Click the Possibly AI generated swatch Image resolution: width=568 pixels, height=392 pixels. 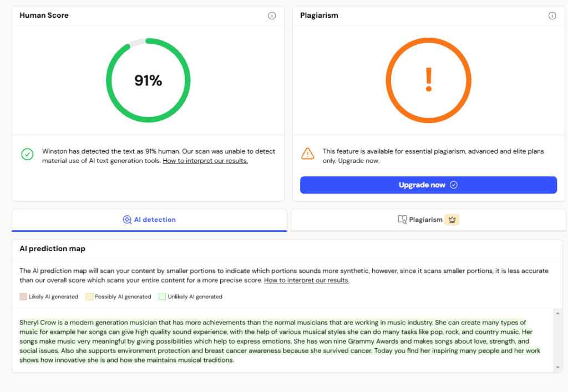pyautogui.click(x=89, y=297)
